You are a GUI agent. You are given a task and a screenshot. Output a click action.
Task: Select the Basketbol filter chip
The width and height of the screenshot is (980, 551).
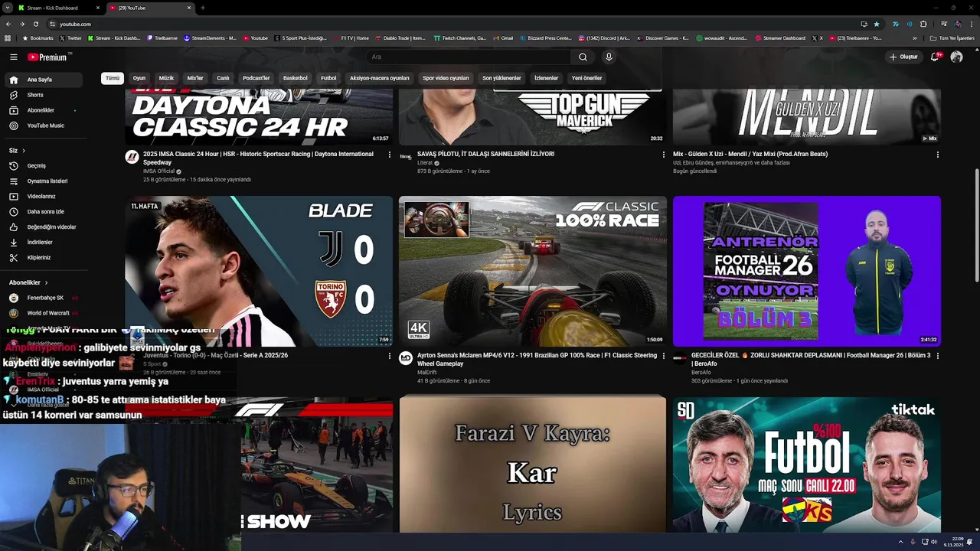pos(296,78)
